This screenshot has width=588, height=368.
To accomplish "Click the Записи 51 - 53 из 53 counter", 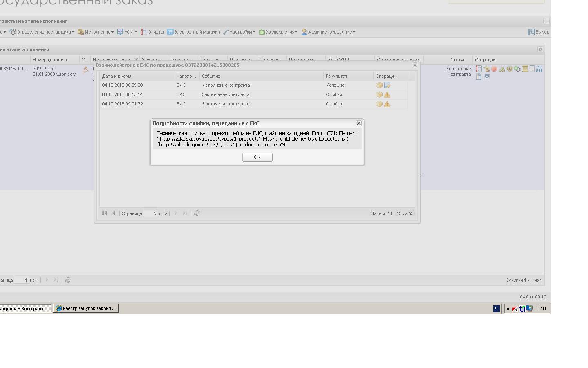I will click(392, 213).
